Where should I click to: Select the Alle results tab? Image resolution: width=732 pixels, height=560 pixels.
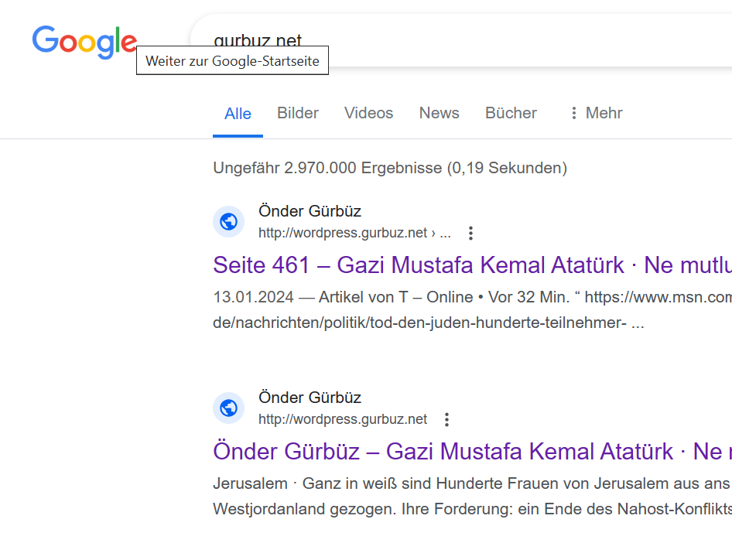coord(238,114)
